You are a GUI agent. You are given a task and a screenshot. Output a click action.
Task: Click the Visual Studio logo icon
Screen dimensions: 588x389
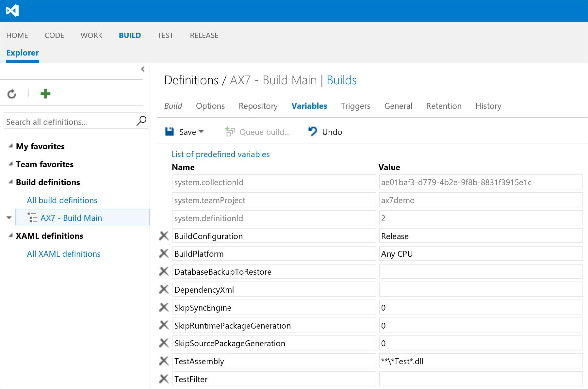click(x=12, y=11)
